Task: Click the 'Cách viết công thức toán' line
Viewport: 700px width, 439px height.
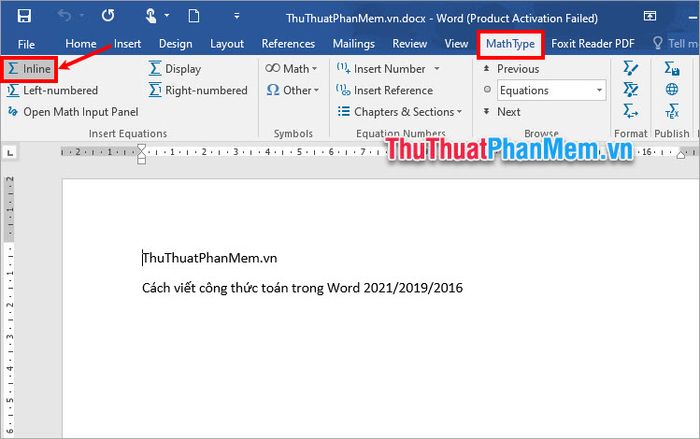Action: pos(302,288)
